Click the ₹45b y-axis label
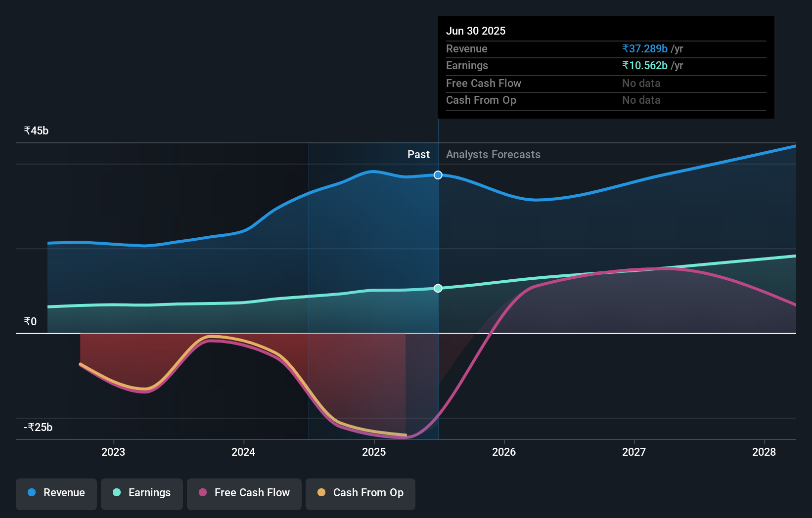The width and height of the screenshot is (812, 518). (36, 131)
